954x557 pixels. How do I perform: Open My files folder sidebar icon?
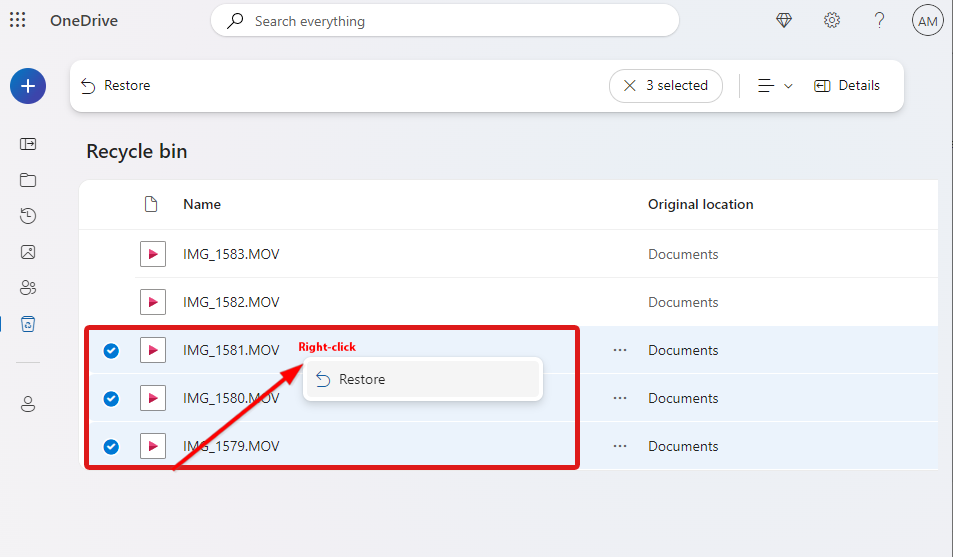tap(28, 180)
